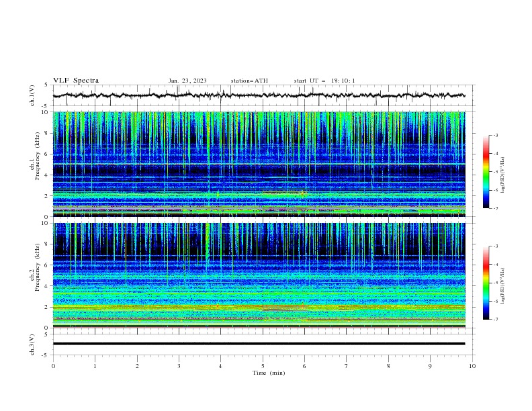Click the time axis tick label "0"

click(x=53, y=366)
